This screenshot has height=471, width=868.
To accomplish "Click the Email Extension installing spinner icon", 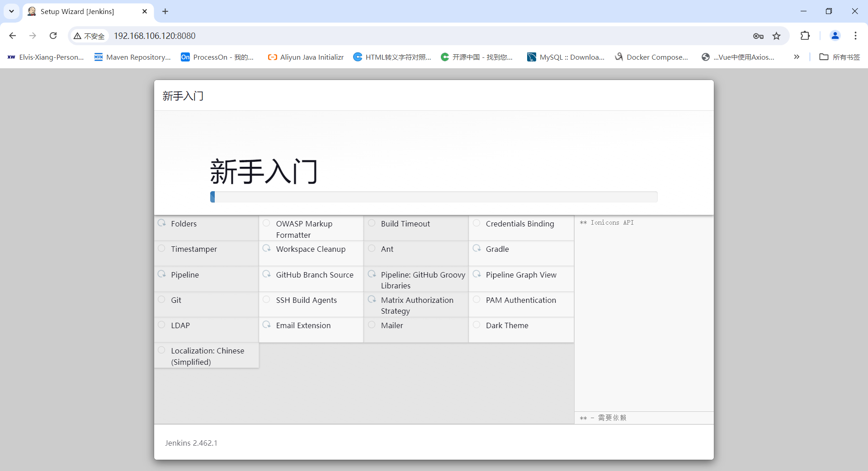I will coord(266,325).
